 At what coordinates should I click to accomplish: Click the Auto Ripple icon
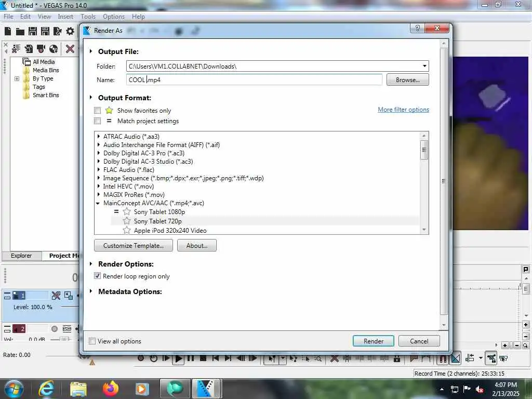[x=470, y=358]
